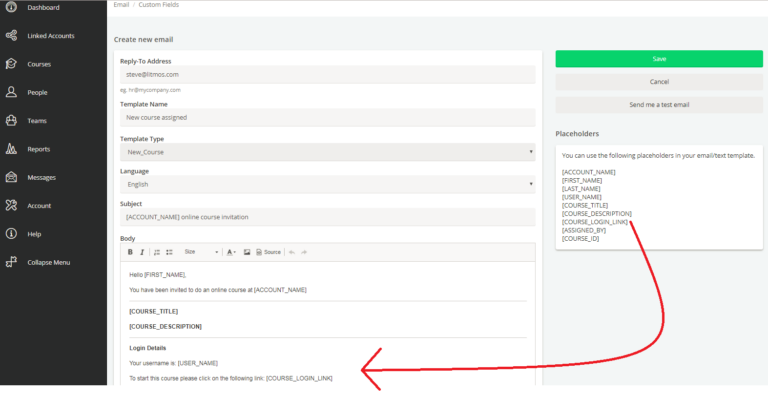768x397 pixels.
Task: Open the Email breadcrumb link
Action: 121,4
